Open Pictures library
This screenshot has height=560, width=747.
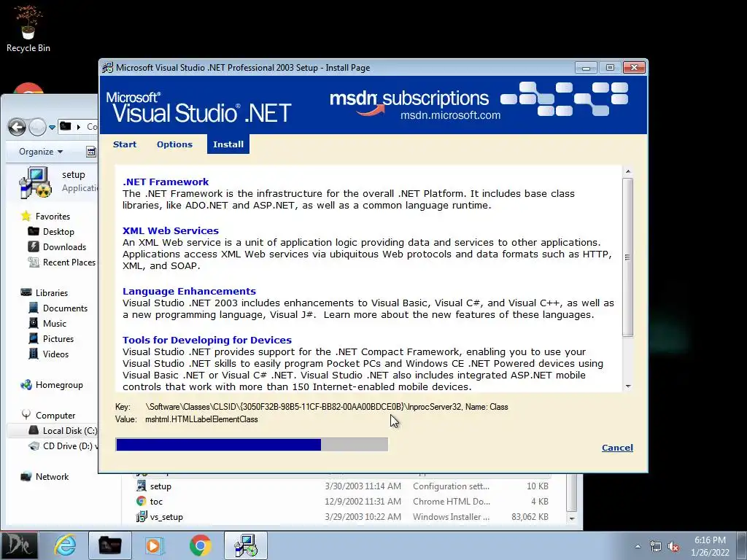[58, 338]
